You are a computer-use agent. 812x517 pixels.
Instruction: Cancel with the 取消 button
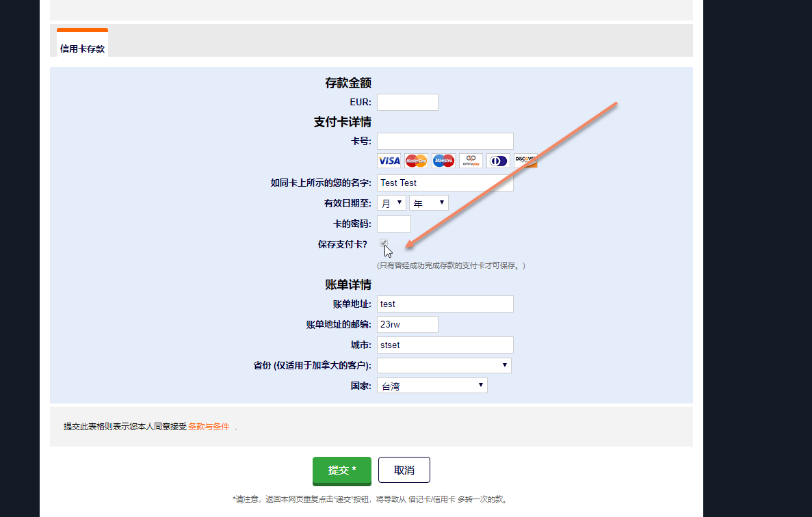pyautogui.click(x=404, y=470)
